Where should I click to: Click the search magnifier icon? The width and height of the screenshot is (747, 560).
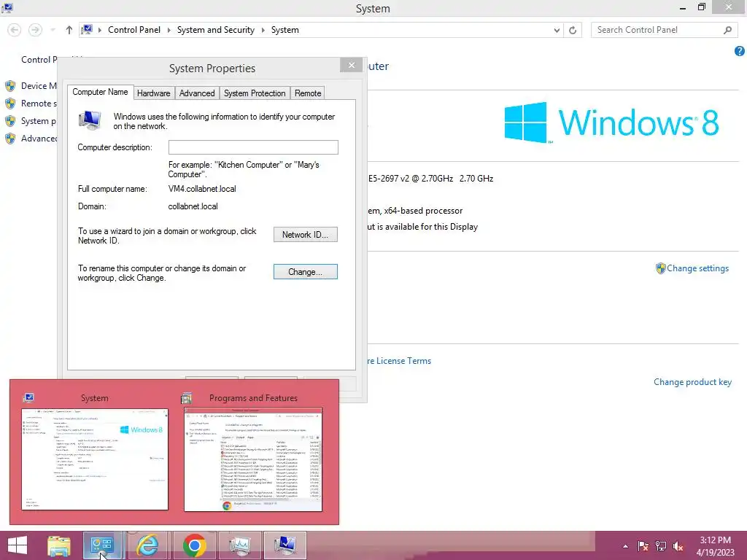(x=727, y=30)
